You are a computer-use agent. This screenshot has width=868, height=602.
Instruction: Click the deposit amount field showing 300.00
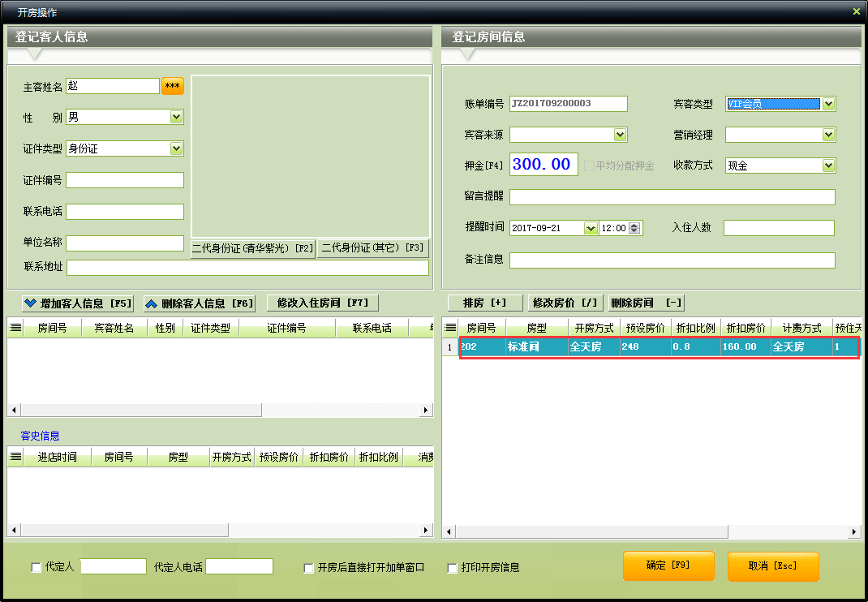click(544, 165)
